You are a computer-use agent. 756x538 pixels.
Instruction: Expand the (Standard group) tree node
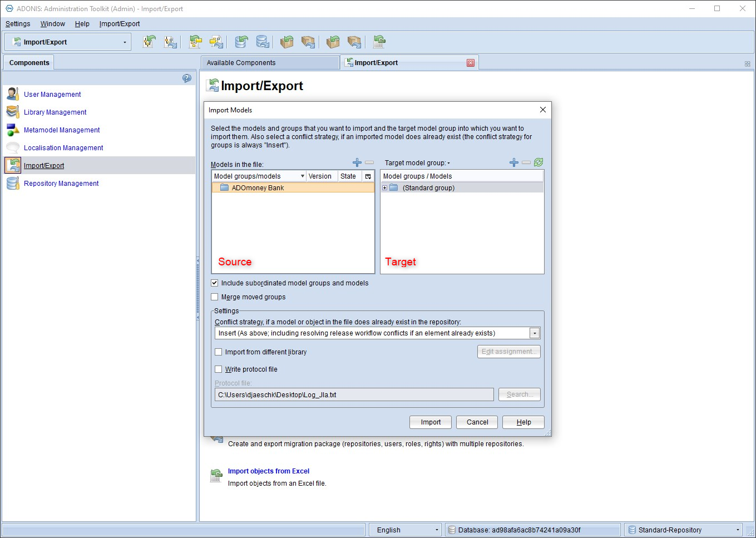(384, 188)
